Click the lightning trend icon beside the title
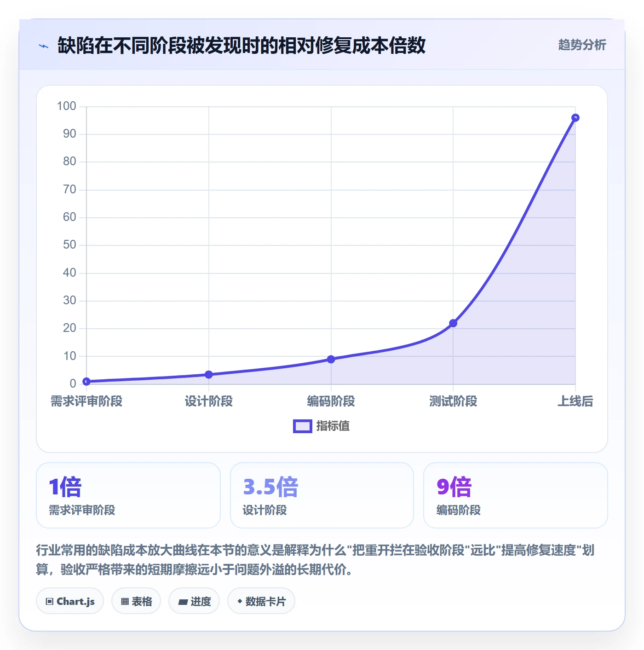The image size is (644, 650). [44, 46]
